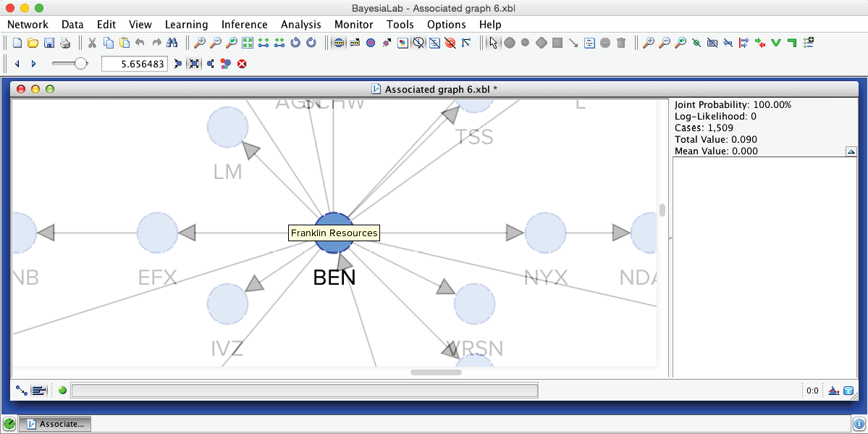The width and height of the screenshot is (868, 434).
Task: Click the Zoom in magnifier icon
Action: [200, 43]
